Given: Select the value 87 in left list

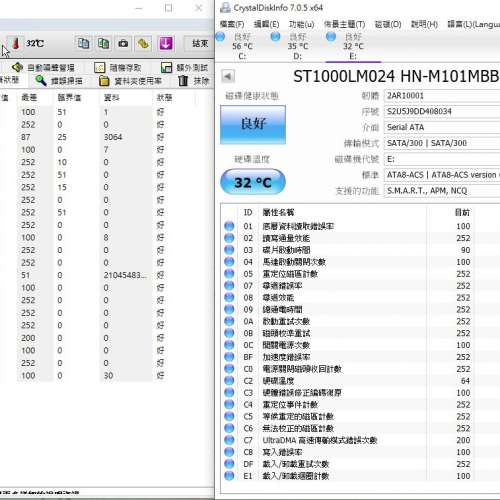Looking at the screenshot, I should click(x=26, y=137).
